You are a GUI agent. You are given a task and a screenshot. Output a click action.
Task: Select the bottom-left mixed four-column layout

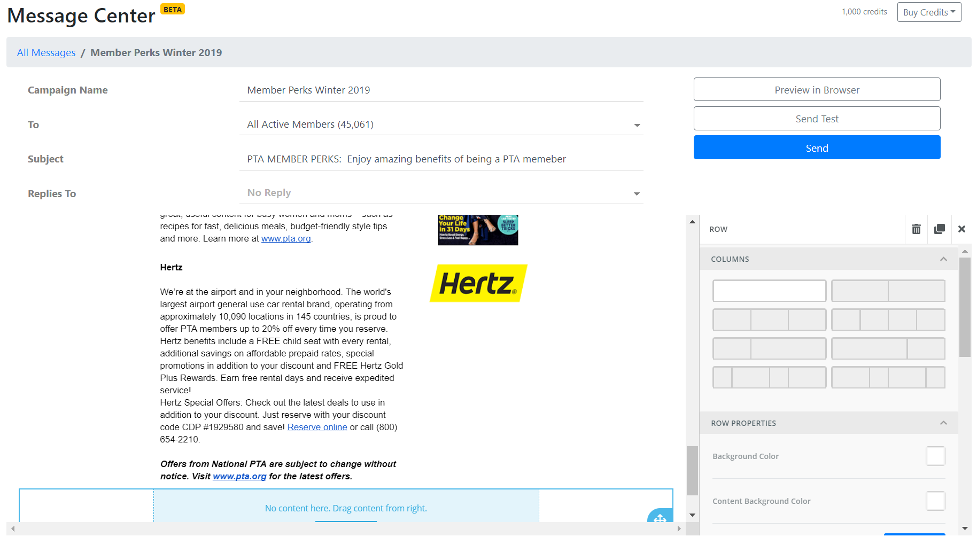[769, 377]
